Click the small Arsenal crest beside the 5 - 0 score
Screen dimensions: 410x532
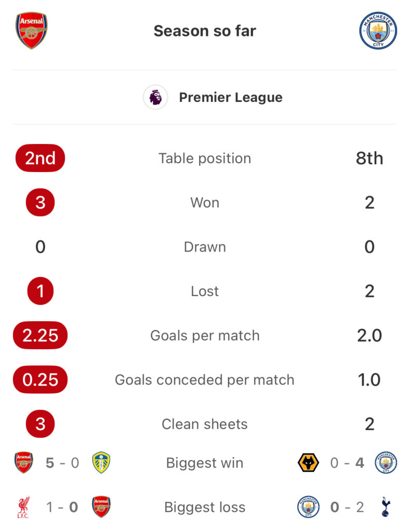[x=24, y=462]
